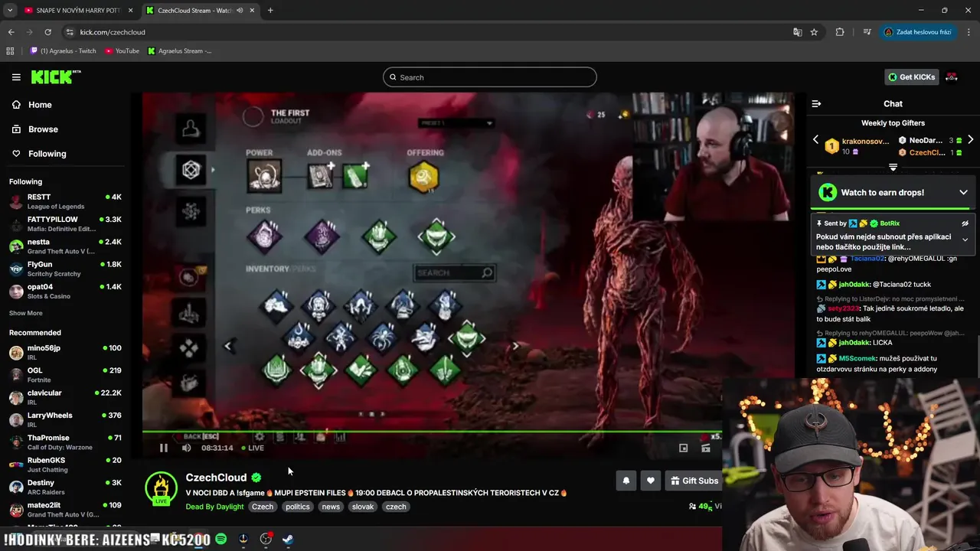Open the FATTYPILLOW channel from Following

coord(66,223)
